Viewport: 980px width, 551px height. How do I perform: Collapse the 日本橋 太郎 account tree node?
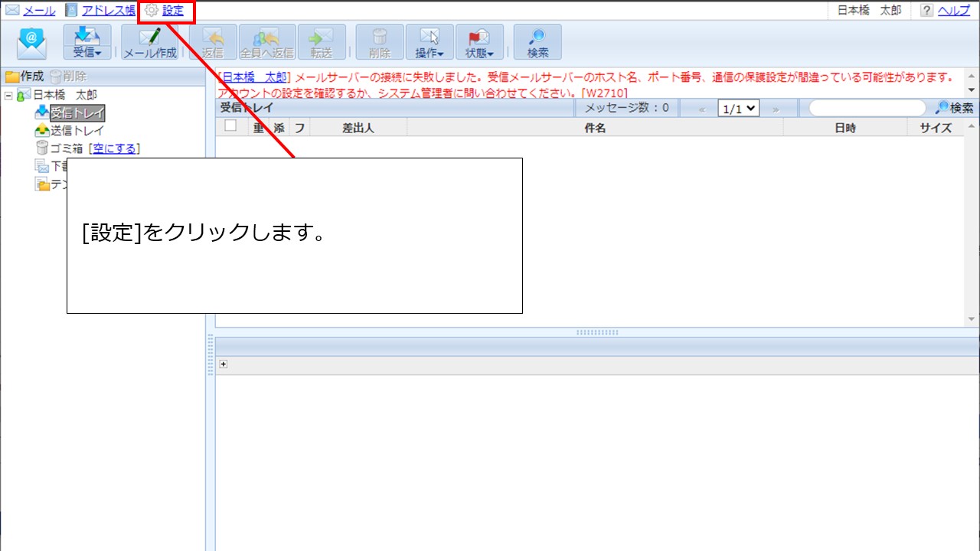(x=8, y=95)
